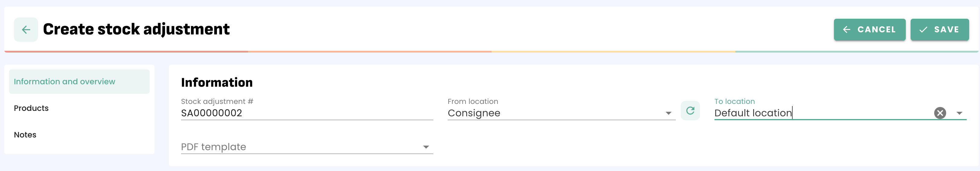Screen dimensions: 980x171
Task: Click the Save button
Action: click(939, 30)
